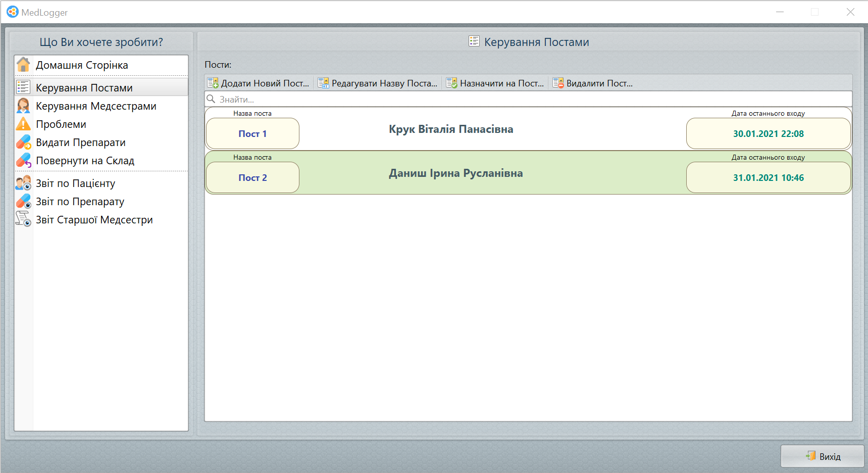Choose Назначити на Пост in toolbar
Viewport: 868px width, 473px height.
coord(495,83)
